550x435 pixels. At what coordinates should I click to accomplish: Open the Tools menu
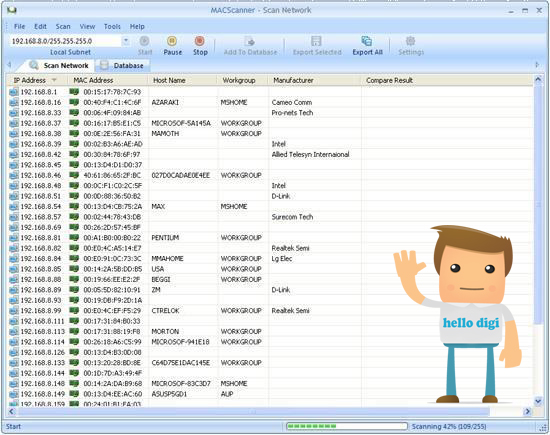(112, 27)
